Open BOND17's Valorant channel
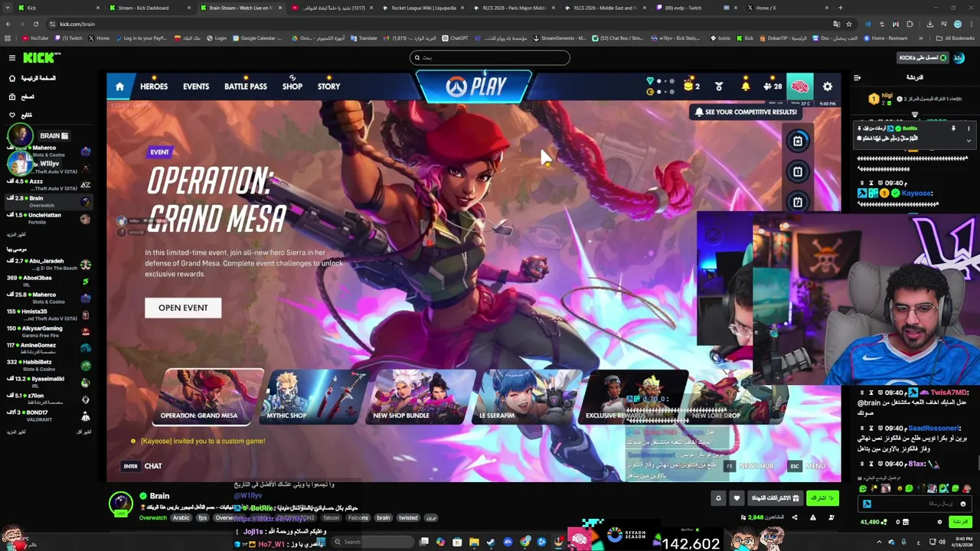Image resolution: width=980 pixels, height=551 pixels. pyautogui.click(x=48, y=416)
